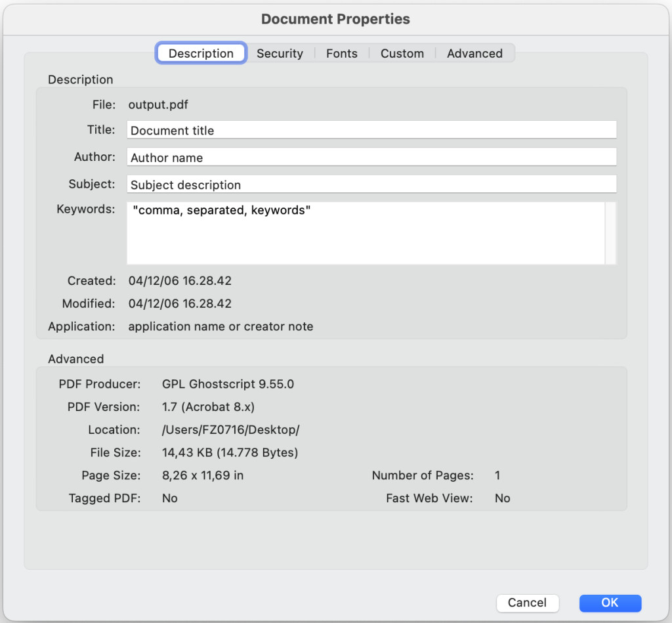Click the Advanced section heading
The image size is (672, 623).
pyautogui.click(x=76, y=359)
